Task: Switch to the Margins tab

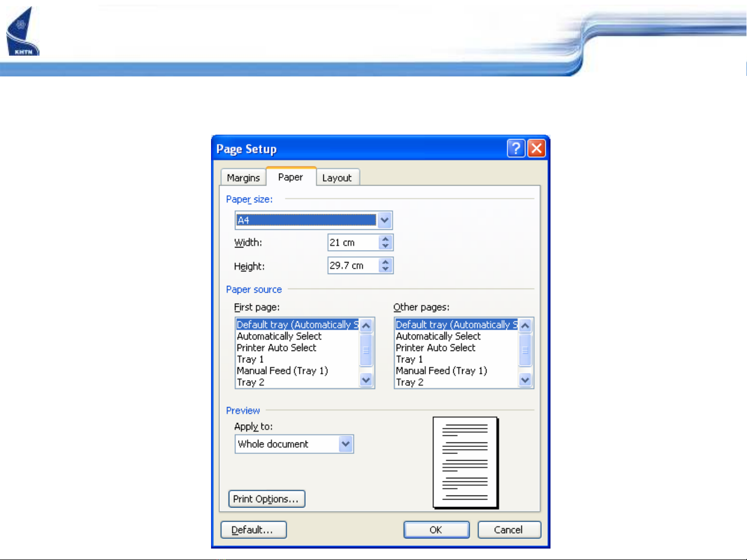Action: tap(243, 178)
